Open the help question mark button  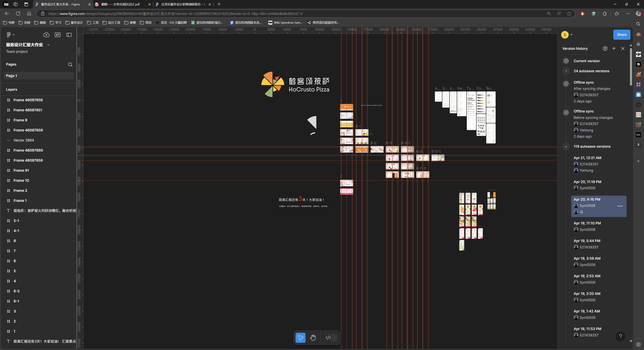(620, 336)
